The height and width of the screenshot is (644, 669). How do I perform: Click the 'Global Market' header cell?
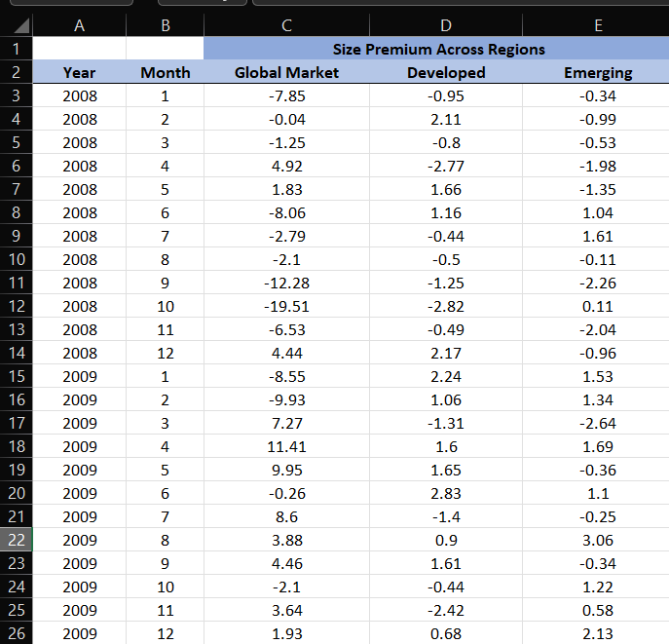click(286, 72)
